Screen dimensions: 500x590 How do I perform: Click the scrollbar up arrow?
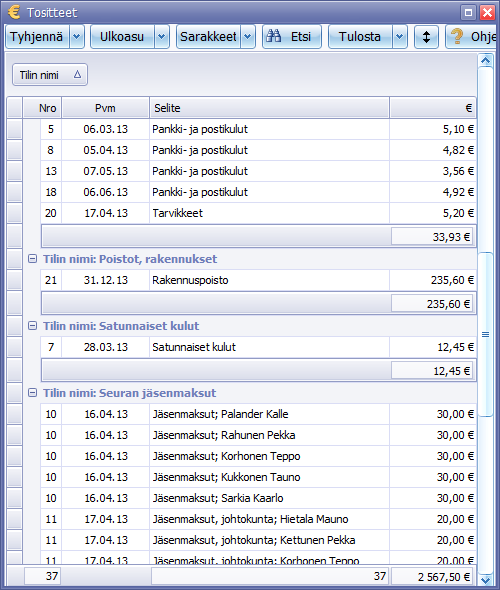(x=486, y=61)
